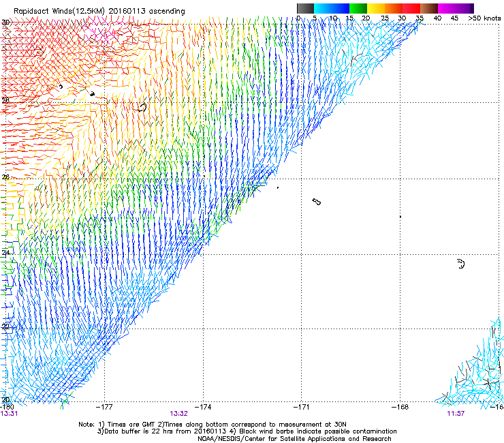Click the yellow 20-25 knots legend segment

pyautogui.click(x=376, y=8)
